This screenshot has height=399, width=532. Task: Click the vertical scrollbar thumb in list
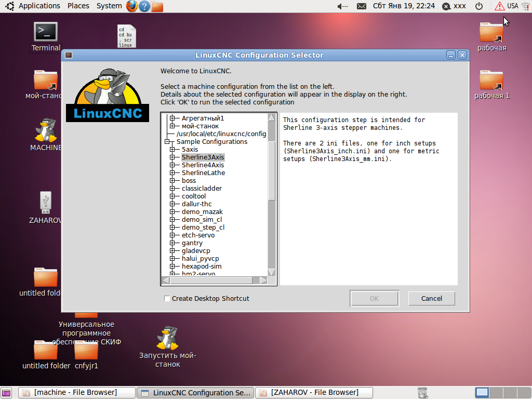click(272, 170)
